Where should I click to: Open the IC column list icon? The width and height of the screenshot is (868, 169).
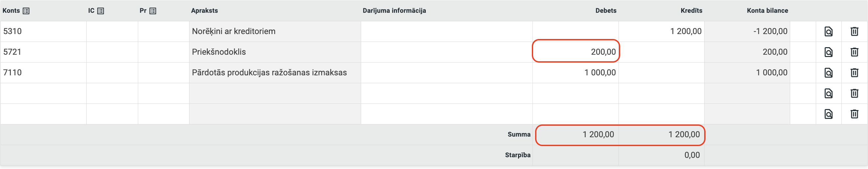tap(100, 11)
